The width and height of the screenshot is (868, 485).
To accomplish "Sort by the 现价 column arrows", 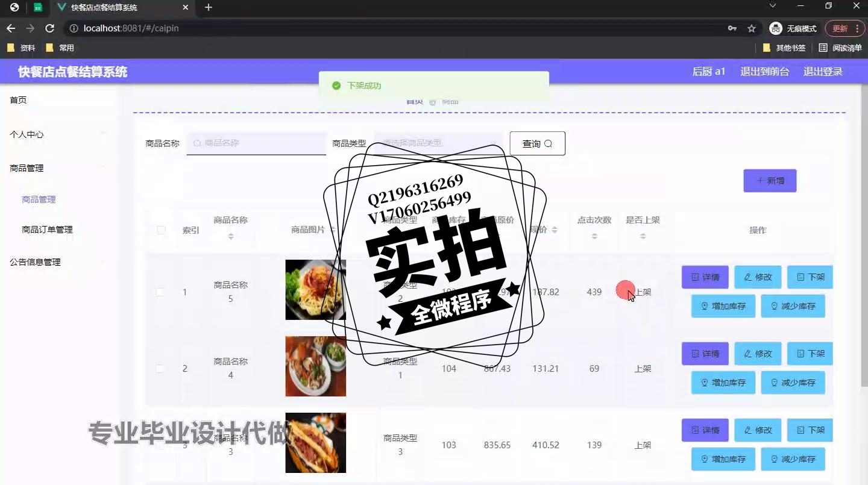I will 555,230.
